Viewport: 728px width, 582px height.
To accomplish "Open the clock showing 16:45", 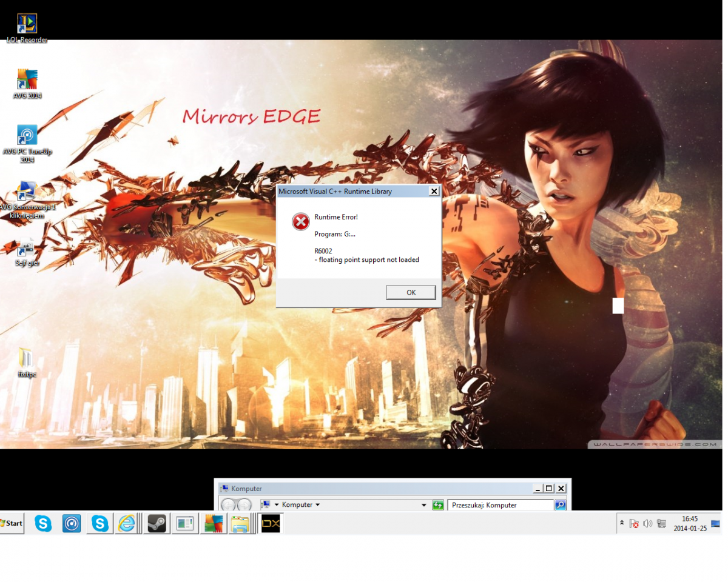I will [690, 524].
